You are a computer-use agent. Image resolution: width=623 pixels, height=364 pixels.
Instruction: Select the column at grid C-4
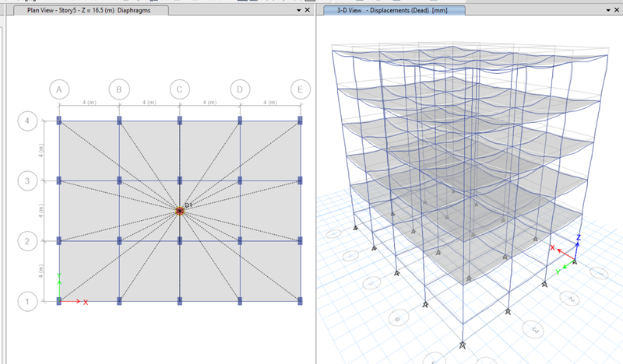180,121
